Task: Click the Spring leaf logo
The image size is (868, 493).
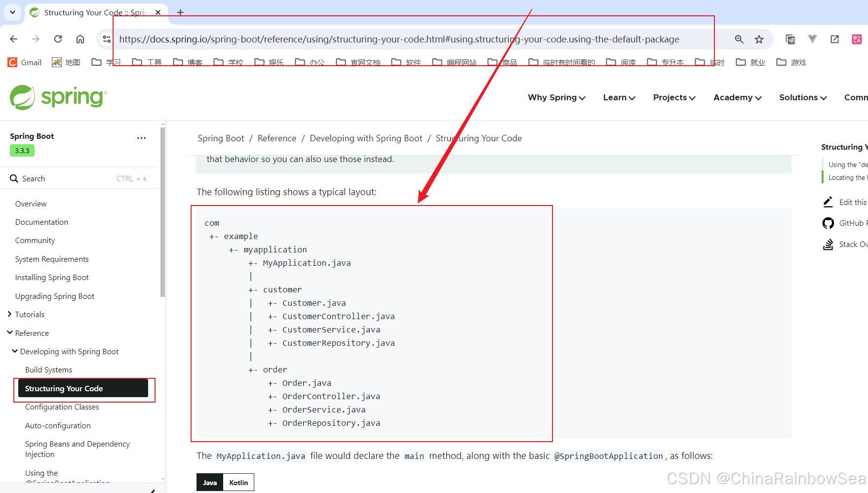Action: pyautogui.click(x=23, y=97)
